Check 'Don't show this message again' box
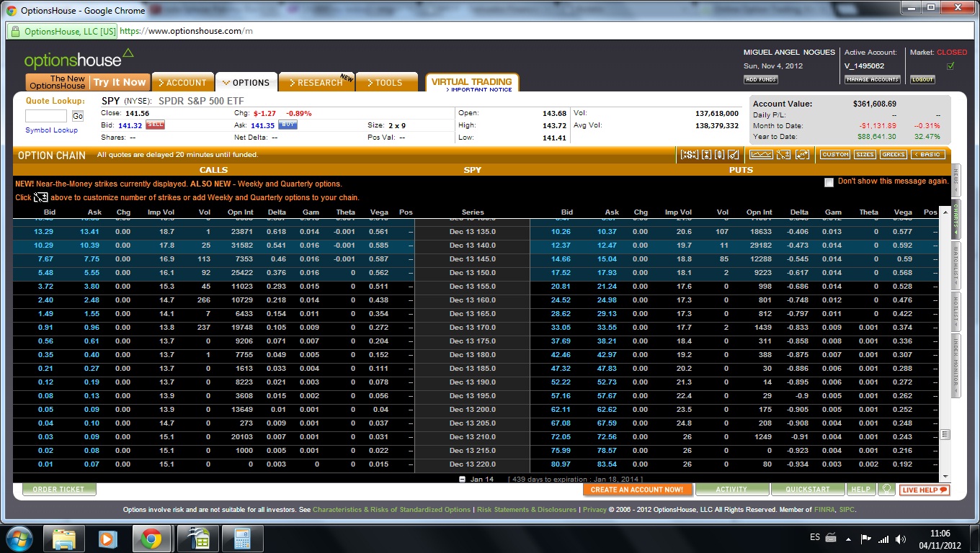This screenshot has width=980, height=553. (829, 182)
